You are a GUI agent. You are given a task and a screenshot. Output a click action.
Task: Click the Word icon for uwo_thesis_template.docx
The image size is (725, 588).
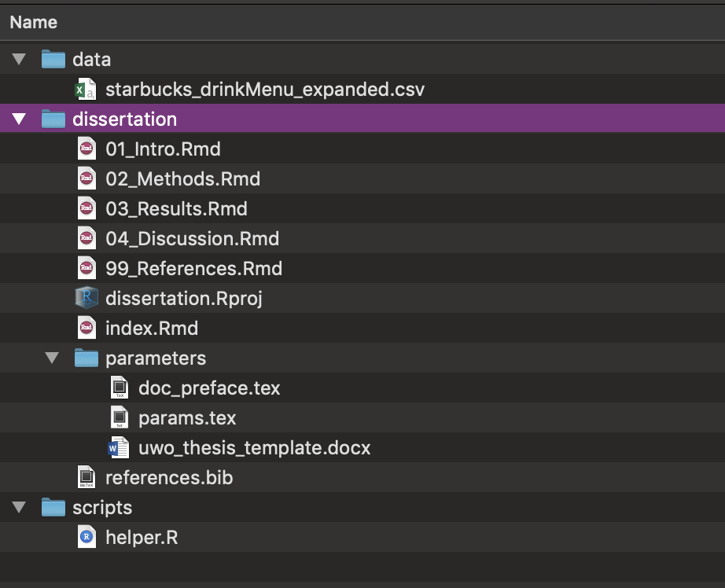(x=119, y=448)
